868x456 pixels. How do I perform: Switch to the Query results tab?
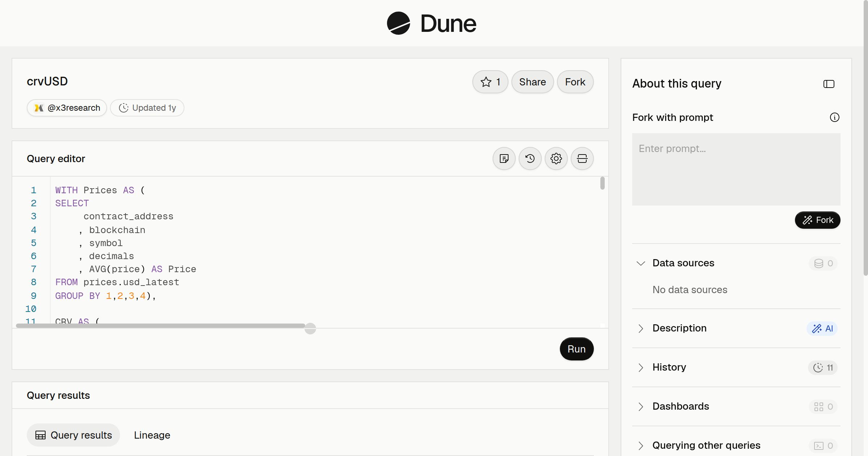tap(73, 435)
